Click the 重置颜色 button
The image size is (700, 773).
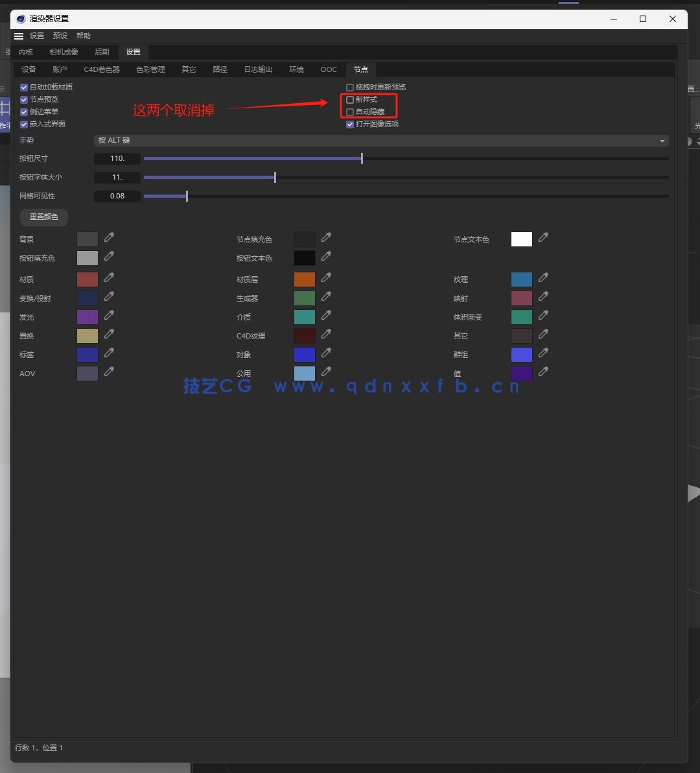tap(43, 217)
